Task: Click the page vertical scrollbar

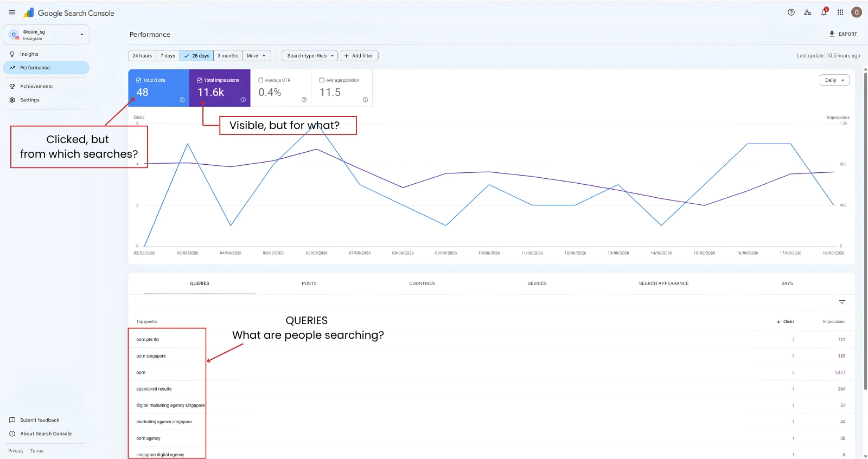Action: [865, 230]
